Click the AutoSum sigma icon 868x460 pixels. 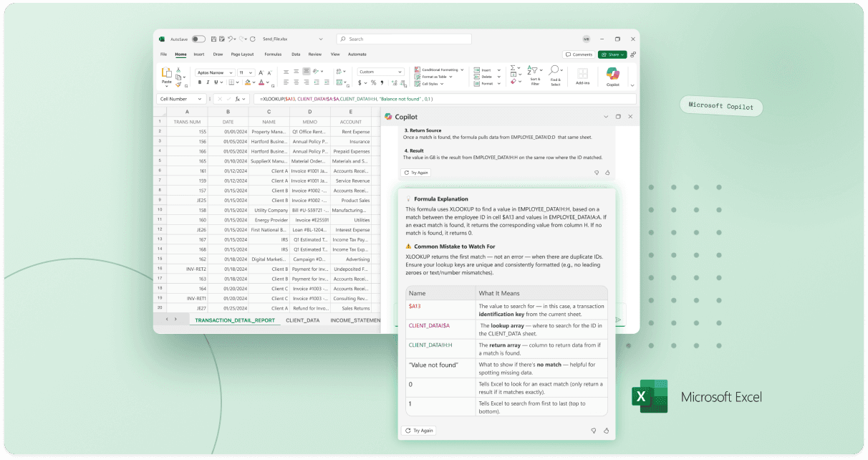pyautogui.click(x=513, y=68)
